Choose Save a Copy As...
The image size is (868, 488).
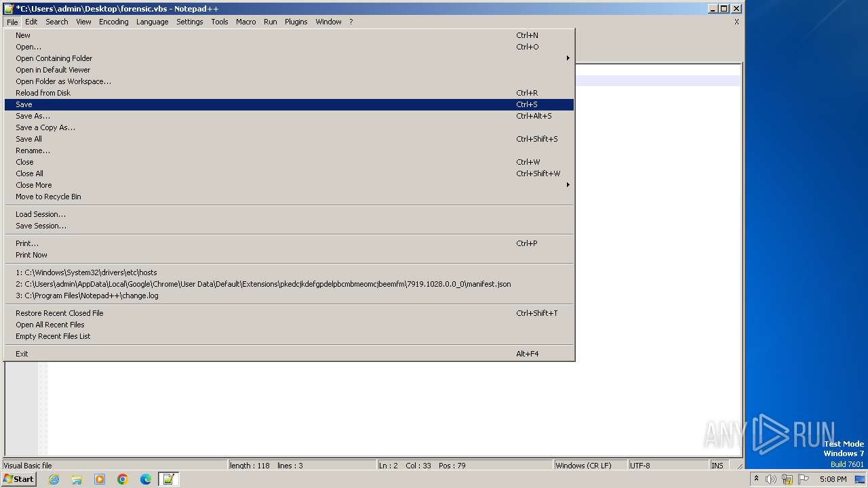(289, 127)
